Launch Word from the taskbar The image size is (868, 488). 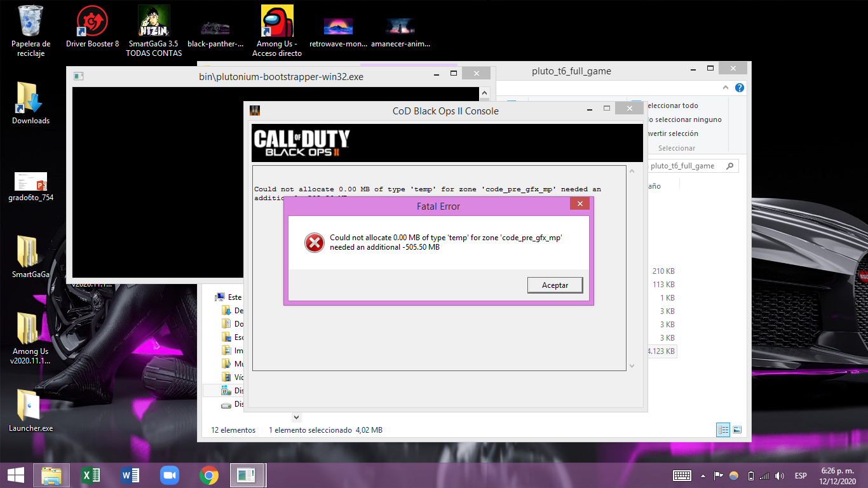point(130,475)
